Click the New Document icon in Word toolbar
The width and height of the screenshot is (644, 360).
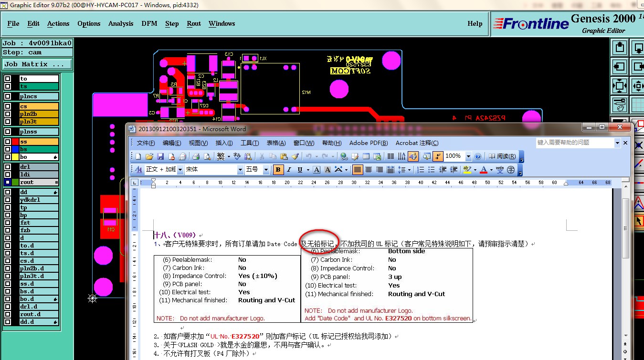[x=138, y=156]
